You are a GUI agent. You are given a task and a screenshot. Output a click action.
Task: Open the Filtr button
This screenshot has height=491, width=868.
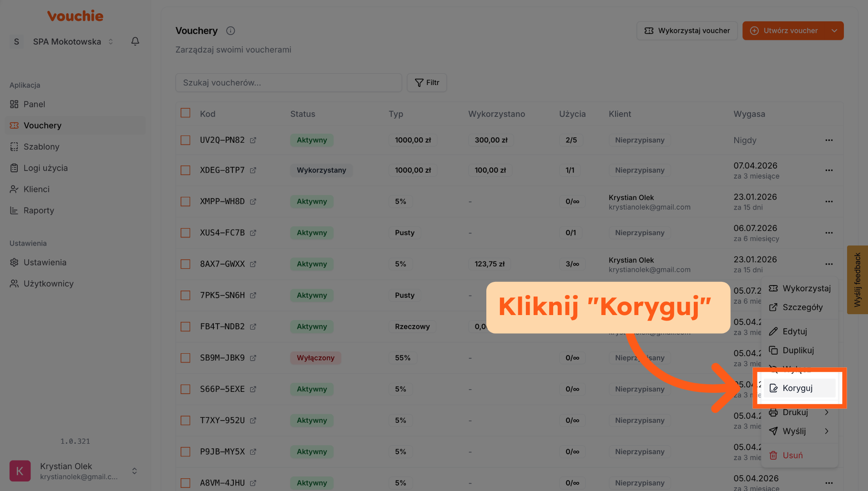point(427,83)
